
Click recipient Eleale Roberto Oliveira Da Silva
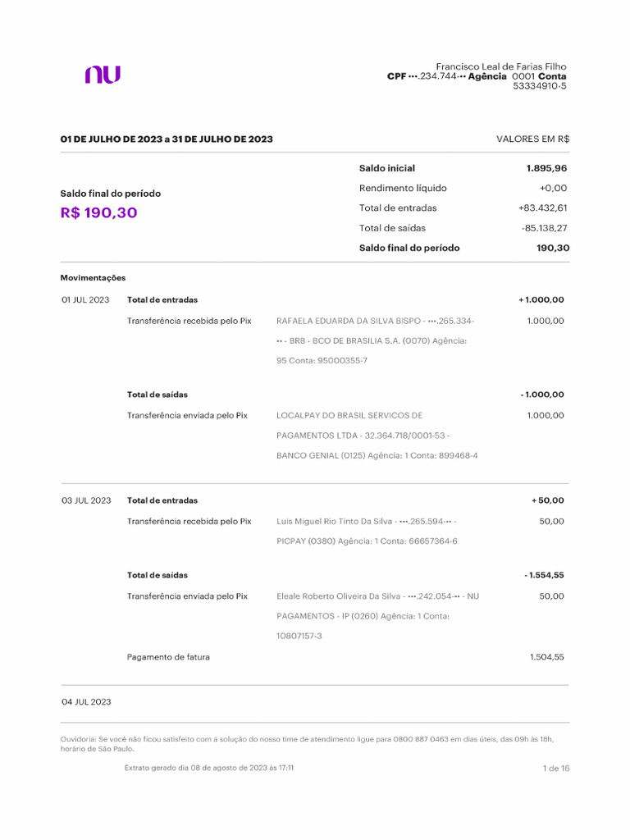[338, 596]
